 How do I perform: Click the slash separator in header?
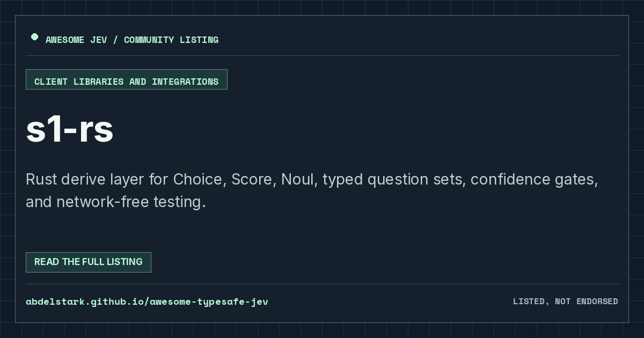pos(115,40)
